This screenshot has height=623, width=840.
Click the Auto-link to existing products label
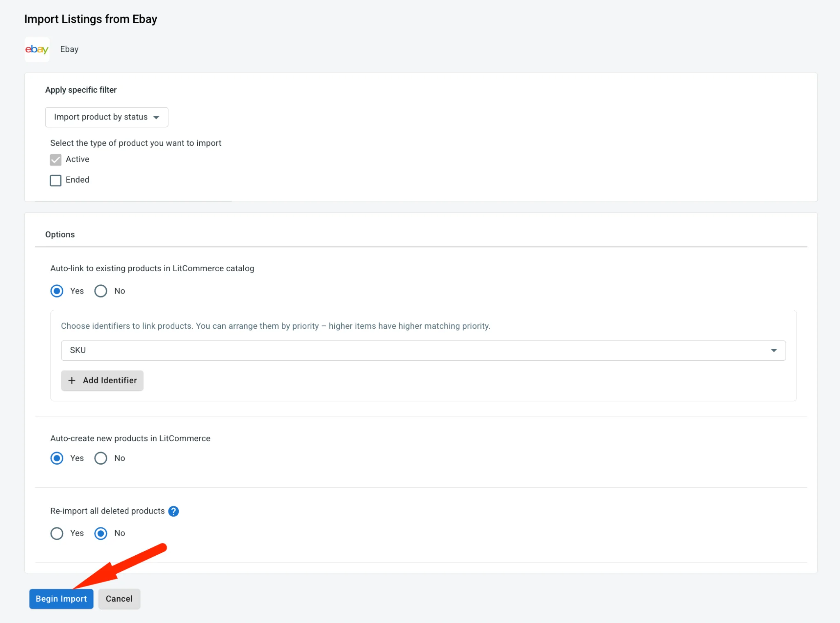pyautogui.click(x=152, y=268)
